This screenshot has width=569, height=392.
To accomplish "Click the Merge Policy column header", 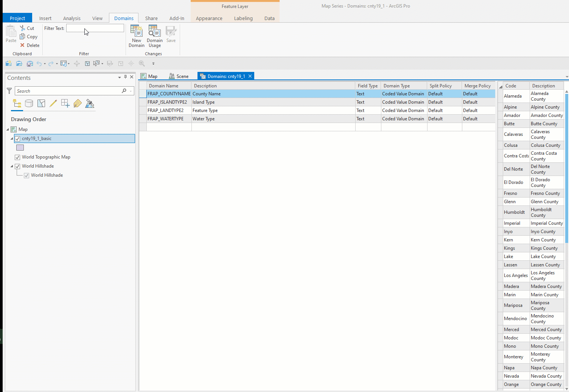I will pyautogui.click(x=479, y=86).
